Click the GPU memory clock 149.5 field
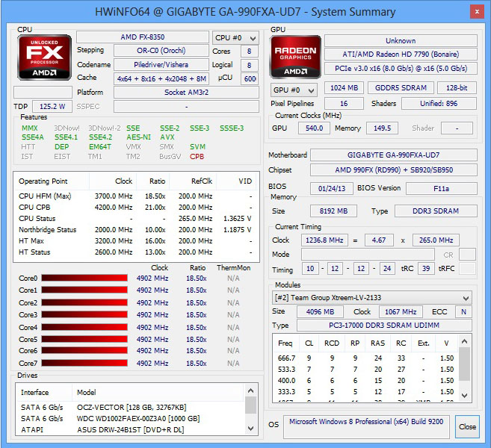The height and width of the screenshot is (448, 491). coord(383,128)
